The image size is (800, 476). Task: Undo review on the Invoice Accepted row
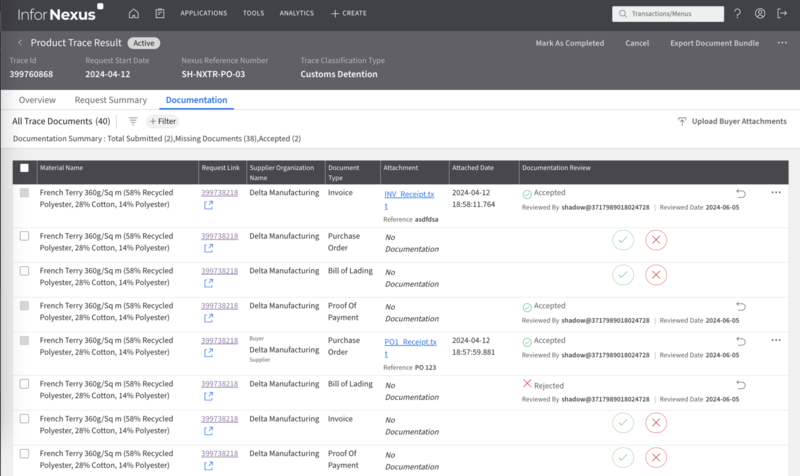(741, 193)
